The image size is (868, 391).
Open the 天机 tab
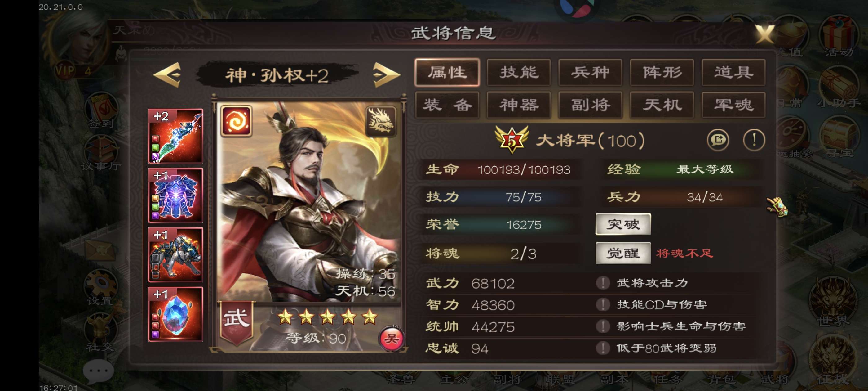pyautogui.click(x=662, y=105)
